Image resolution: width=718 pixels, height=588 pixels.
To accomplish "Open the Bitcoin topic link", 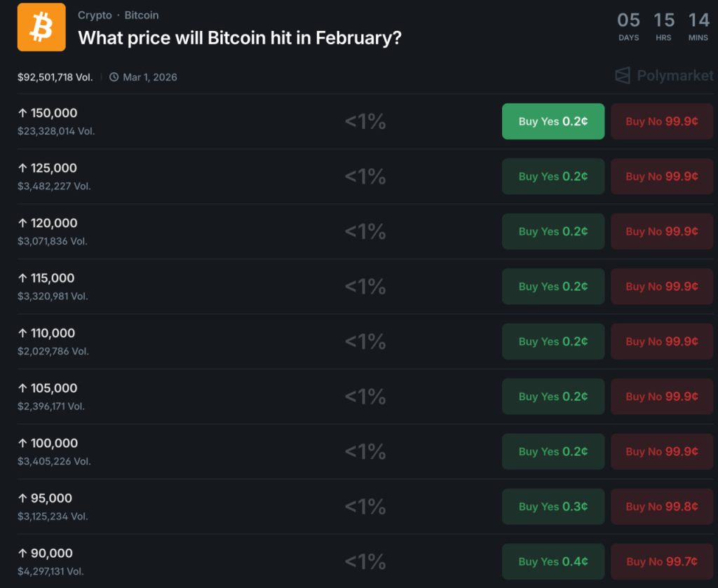I will (x=142, y=15).
